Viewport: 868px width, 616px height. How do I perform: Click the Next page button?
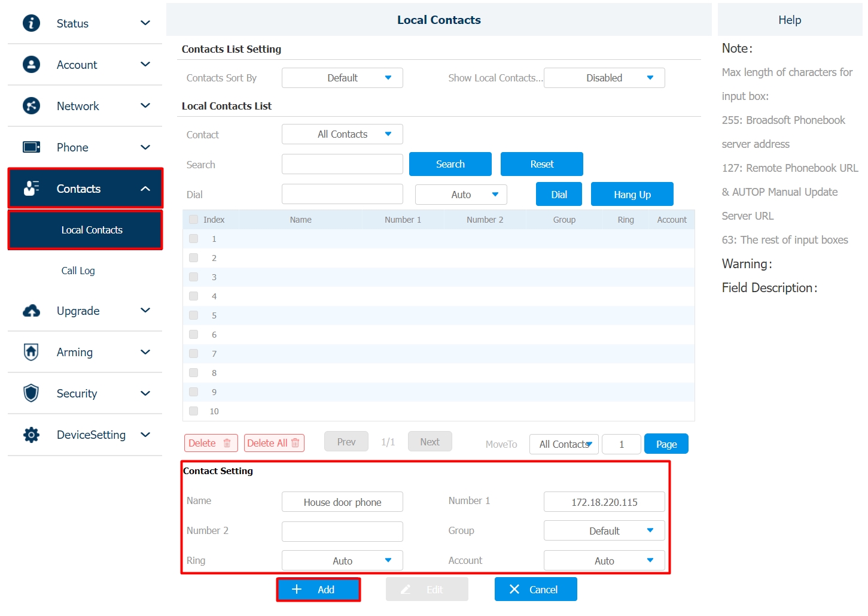430,442
